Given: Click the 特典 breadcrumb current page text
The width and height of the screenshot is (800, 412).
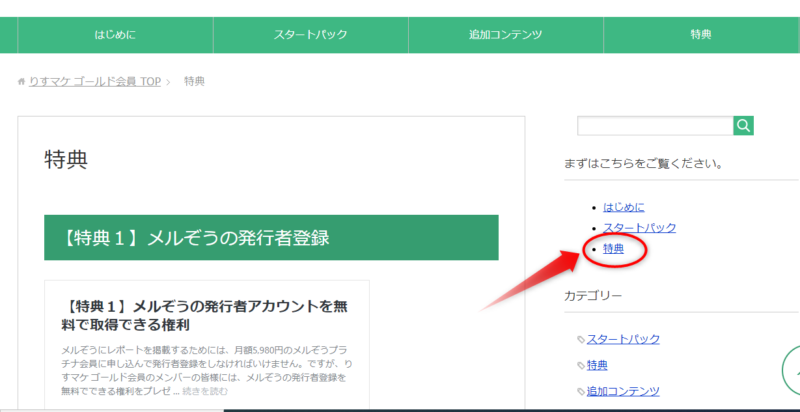Looking at the screenshot, I should tap(194, 82).
